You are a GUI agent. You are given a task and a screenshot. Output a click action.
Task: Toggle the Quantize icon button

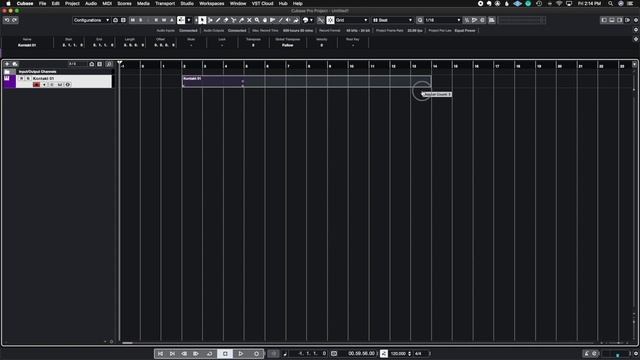[420, 20]
